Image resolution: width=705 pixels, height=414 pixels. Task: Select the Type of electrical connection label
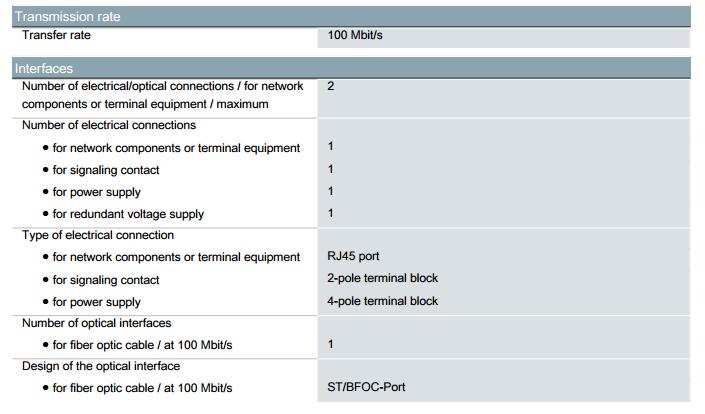pos(98,235)
